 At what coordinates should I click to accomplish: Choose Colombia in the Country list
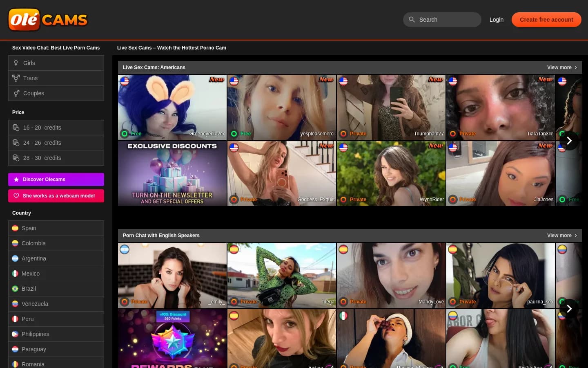56,243
